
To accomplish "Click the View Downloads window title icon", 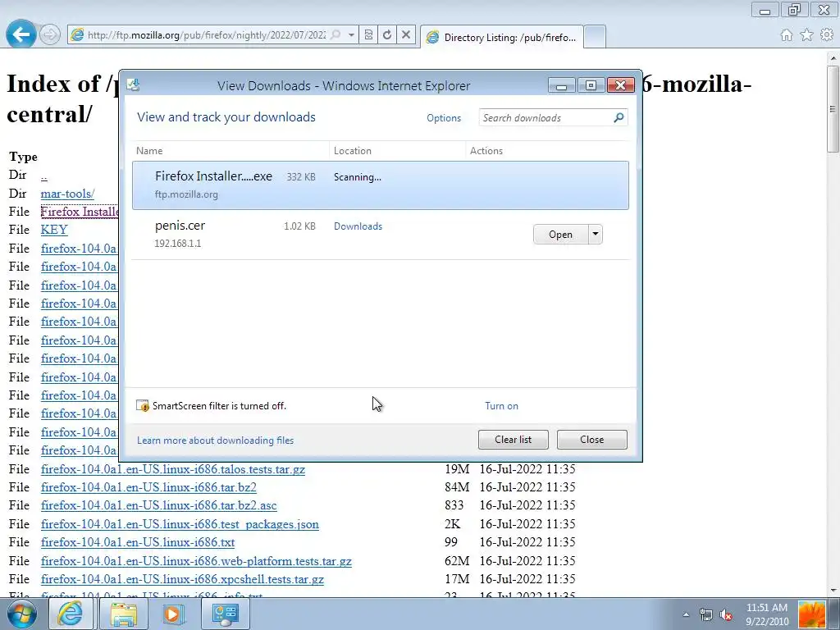I will point(134,84).
